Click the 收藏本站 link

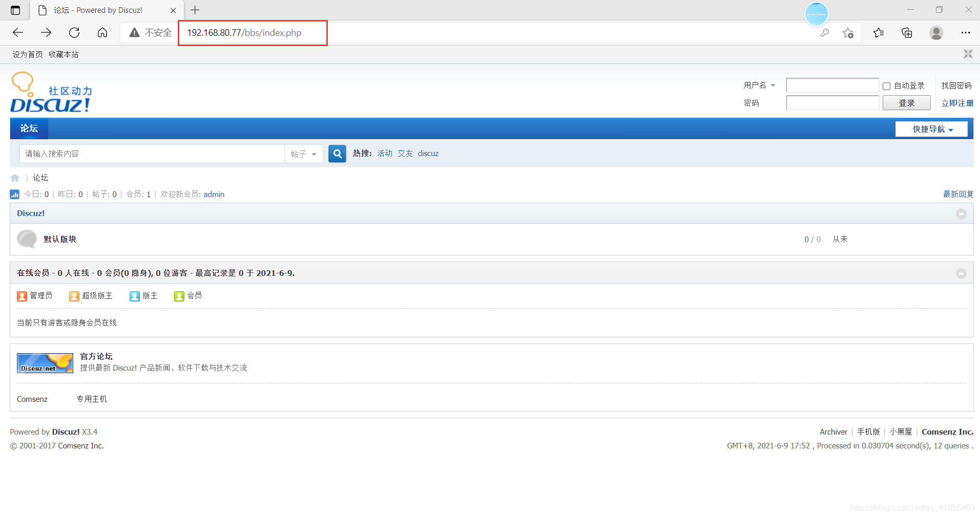[x=64, y=54]
